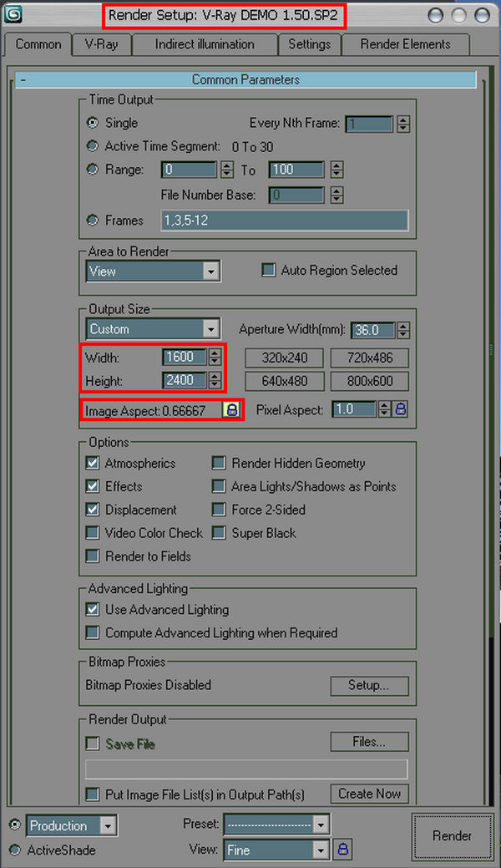Click the Aperture Width value field
The image size is (501, 868).
click(x=374, y=331)
